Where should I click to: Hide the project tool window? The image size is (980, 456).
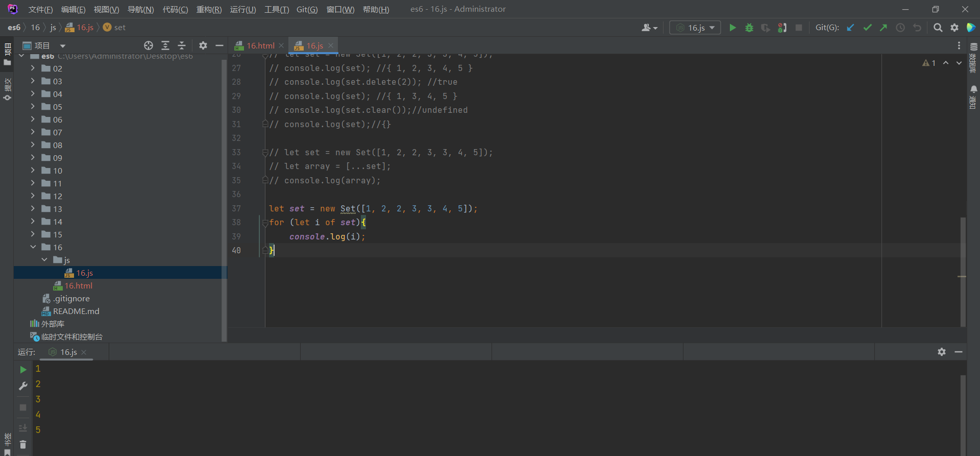(219, 45)
